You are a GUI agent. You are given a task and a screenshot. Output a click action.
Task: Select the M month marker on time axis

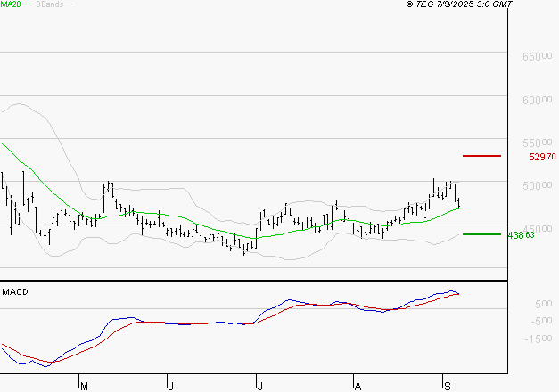(84, 385)
